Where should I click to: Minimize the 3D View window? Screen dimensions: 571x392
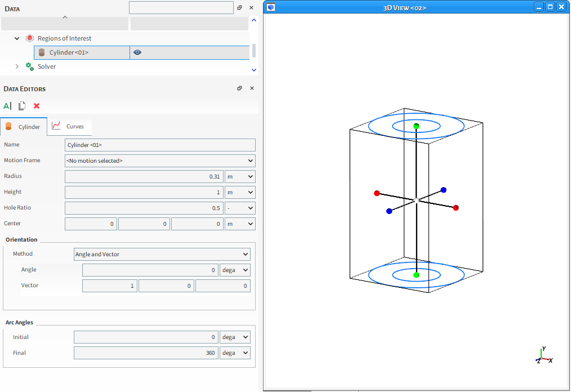539,7
